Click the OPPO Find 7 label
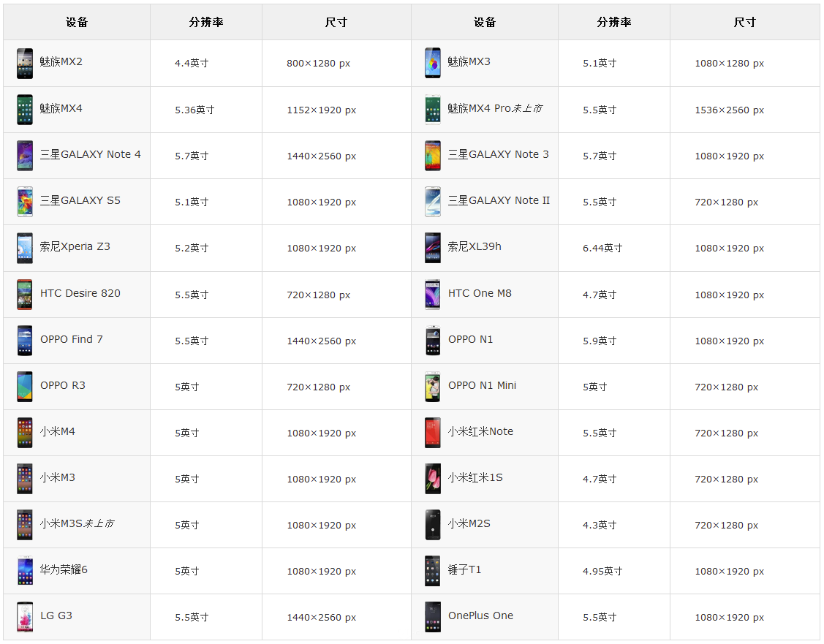824x644 pixels. (x=72, y=339)
